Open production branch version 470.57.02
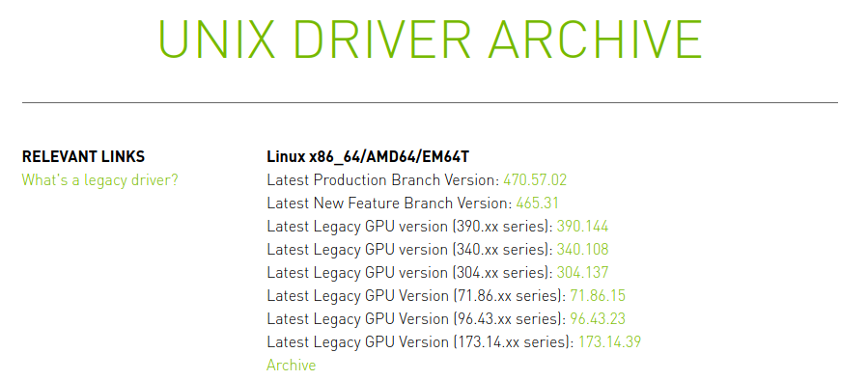Viewport: 868px width, 380px height. tap(535, 180)
